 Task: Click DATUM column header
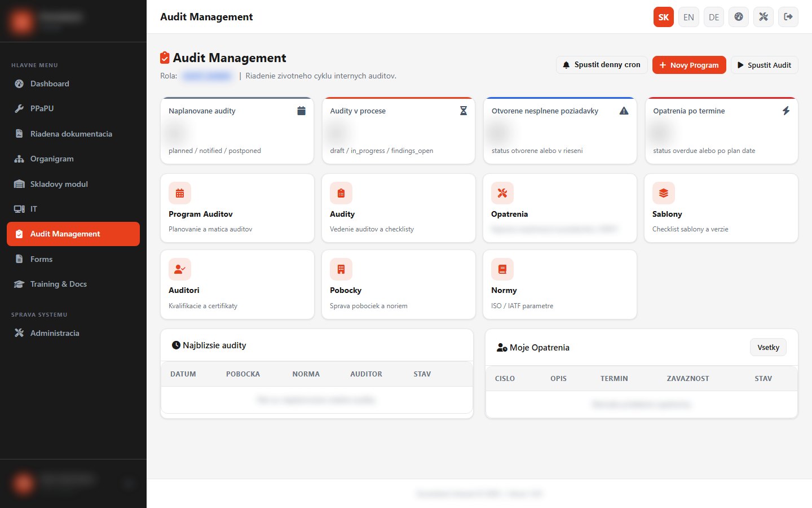point(183,374)
